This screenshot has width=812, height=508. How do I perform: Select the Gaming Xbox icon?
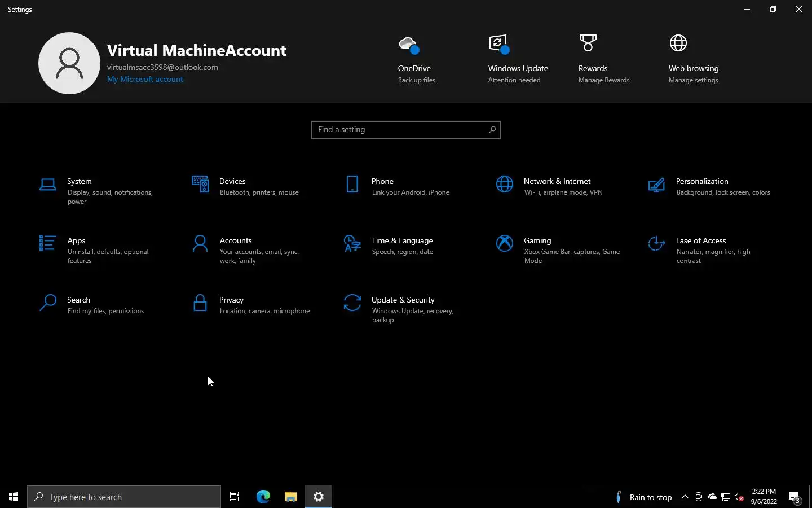tap(505, 243)
